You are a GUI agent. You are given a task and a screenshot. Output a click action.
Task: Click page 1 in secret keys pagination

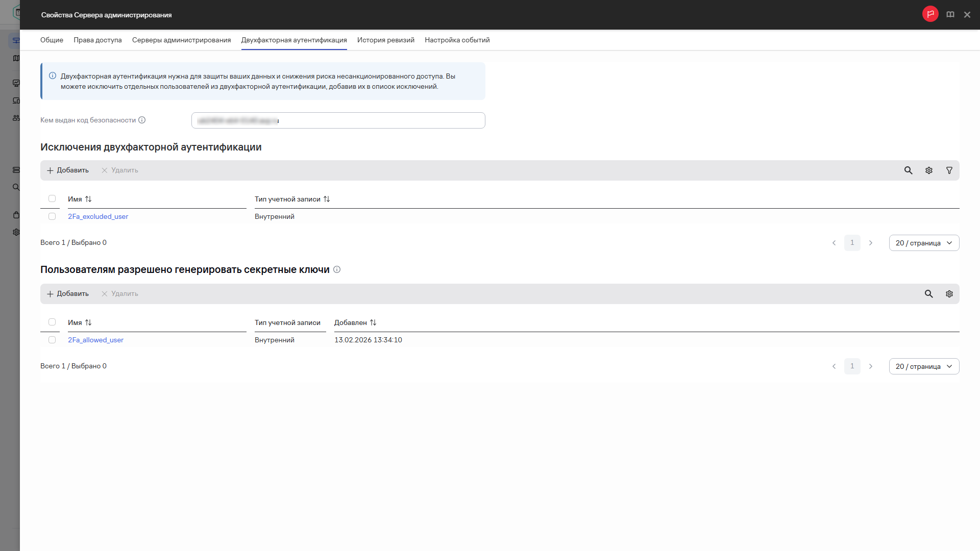click(852, 366)
